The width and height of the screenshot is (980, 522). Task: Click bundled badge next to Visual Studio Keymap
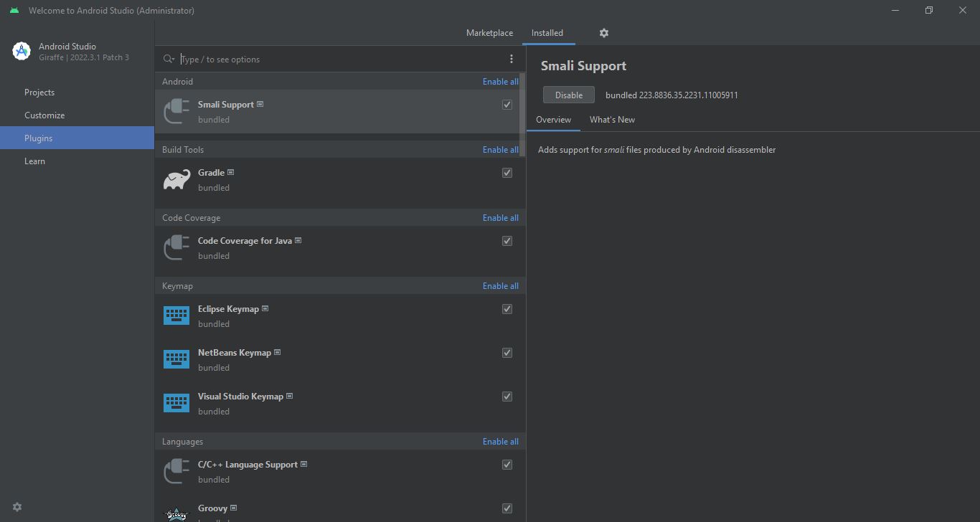click(290, 396)
